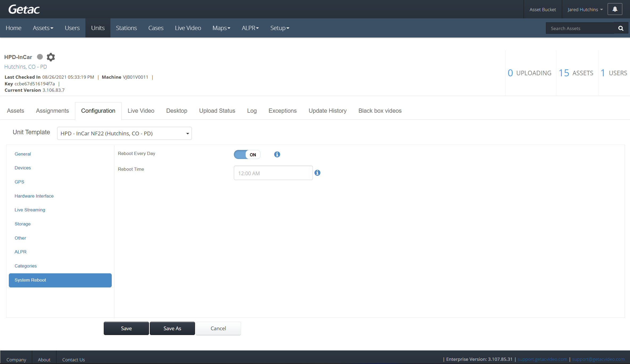Open Asset Bucket

543,10
